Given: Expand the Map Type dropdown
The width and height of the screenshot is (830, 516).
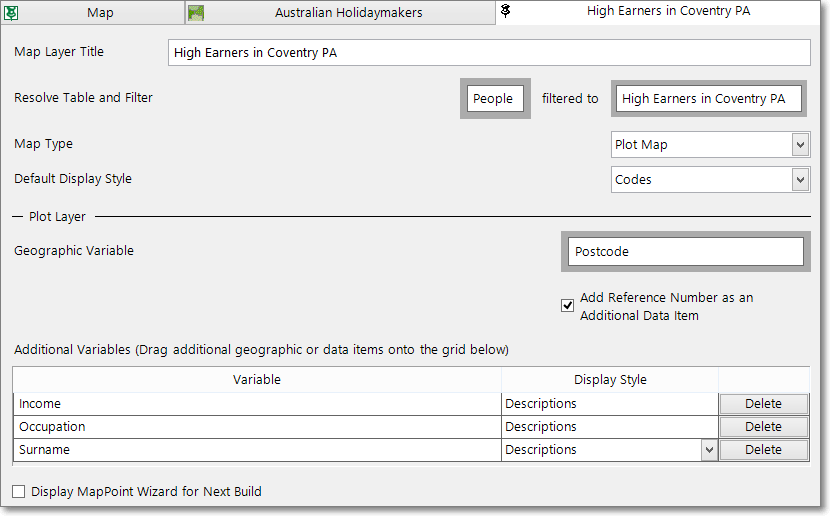Looking at the screenshot, I should point(800,144).
